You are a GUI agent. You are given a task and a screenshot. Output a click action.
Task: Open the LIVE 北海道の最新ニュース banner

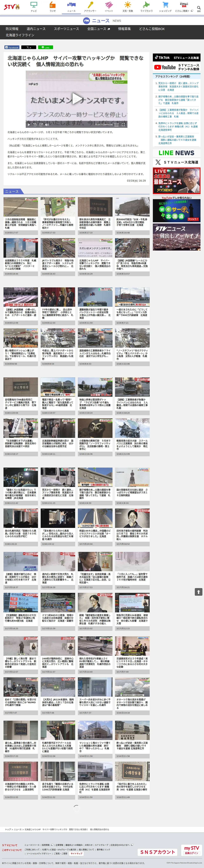coord(176,181)
